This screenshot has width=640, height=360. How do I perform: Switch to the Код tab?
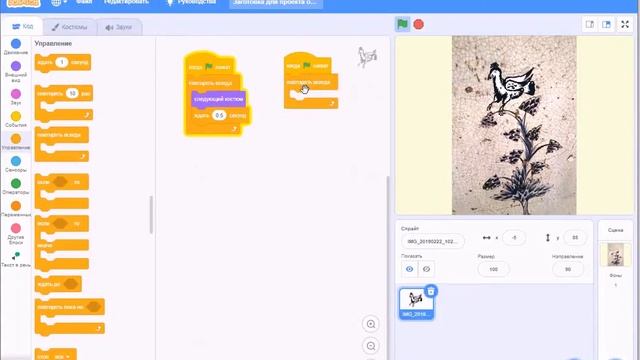pyautogui.click(x=22, y=27)
